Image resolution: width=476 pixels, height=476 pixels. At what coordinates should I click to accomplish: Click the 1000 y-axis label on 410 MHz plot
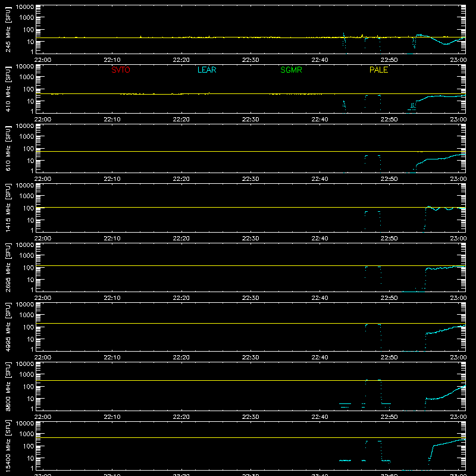27,77
